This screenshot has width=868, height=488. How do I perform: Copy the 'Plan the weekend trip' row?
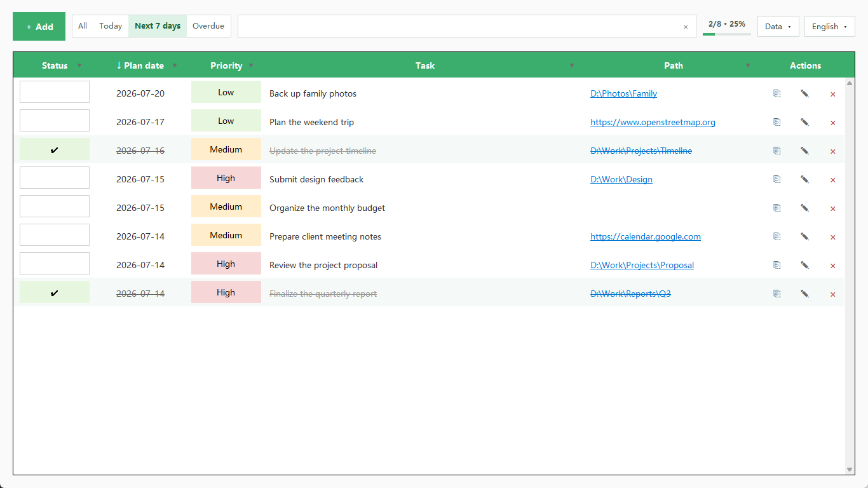[776, 122]
